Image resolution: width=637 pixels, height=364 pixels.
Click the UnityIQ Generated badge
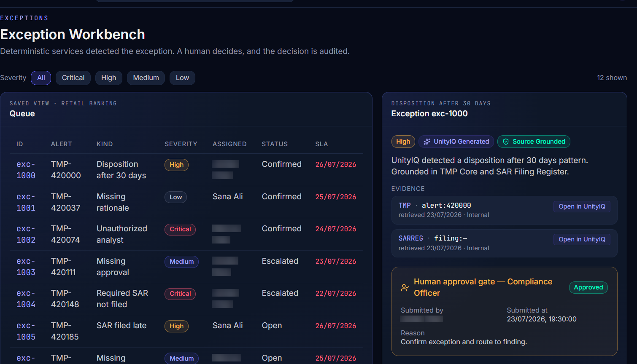click(456, 142)
